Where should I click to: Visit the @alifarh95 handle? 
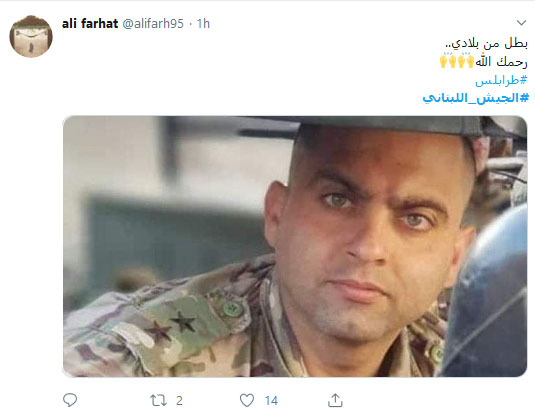coord(153,24)
